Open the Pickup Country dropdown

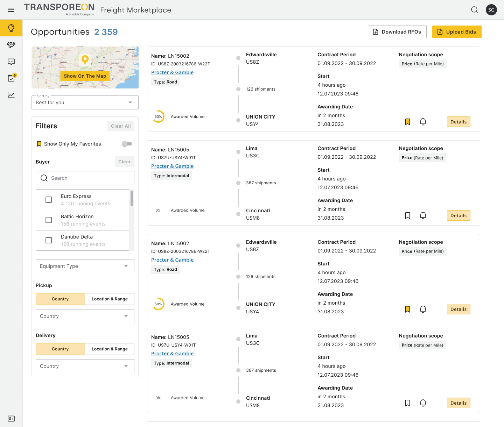[85, 316]
